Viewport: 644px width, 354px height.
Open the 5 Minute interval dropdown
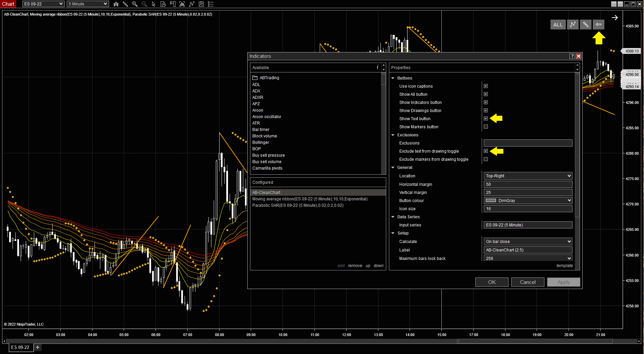pyautogui.click(x=88, y=4)
